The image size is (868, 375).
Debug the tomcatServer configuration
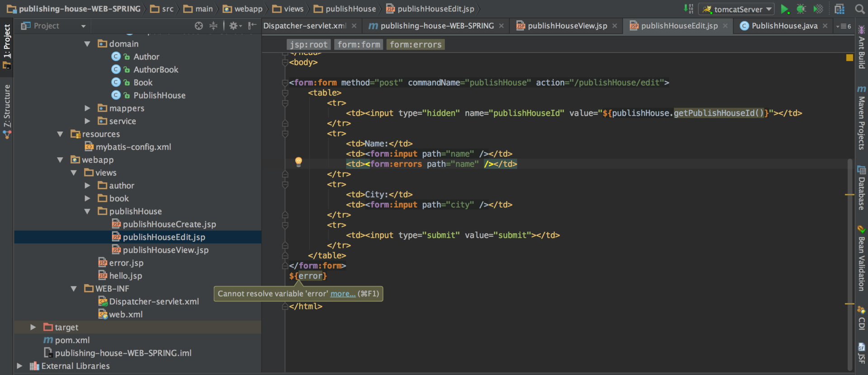coord(801,9)
